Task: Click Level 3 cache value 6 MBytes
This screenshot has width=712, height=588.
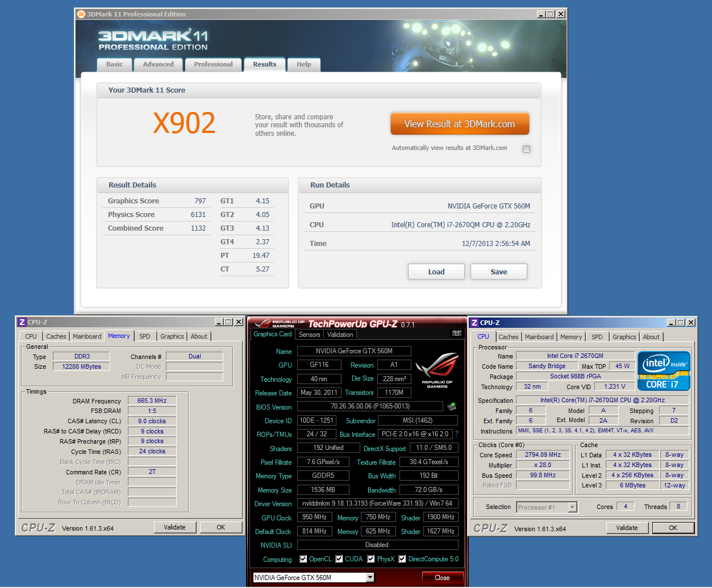Action: tap(632, 485)
